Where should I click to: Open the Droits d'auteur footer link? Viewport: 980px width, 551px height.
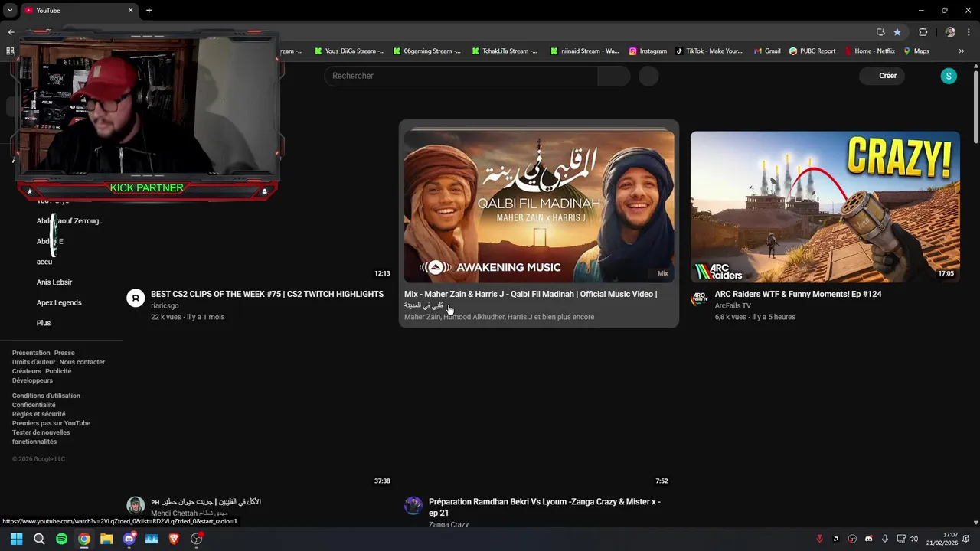pyautogui.click(x=34, y=362)
